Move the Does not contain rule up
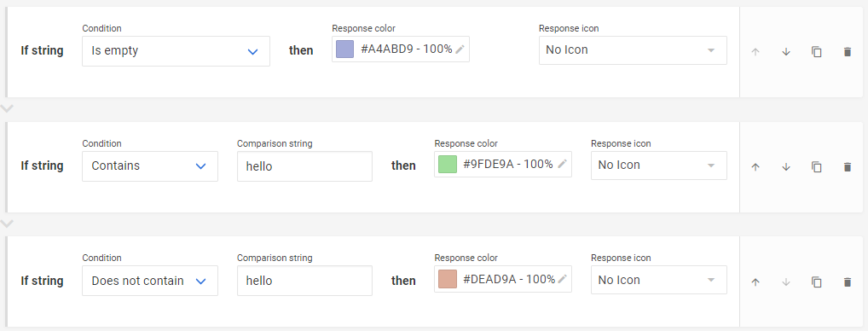 (x=755, y=282)
